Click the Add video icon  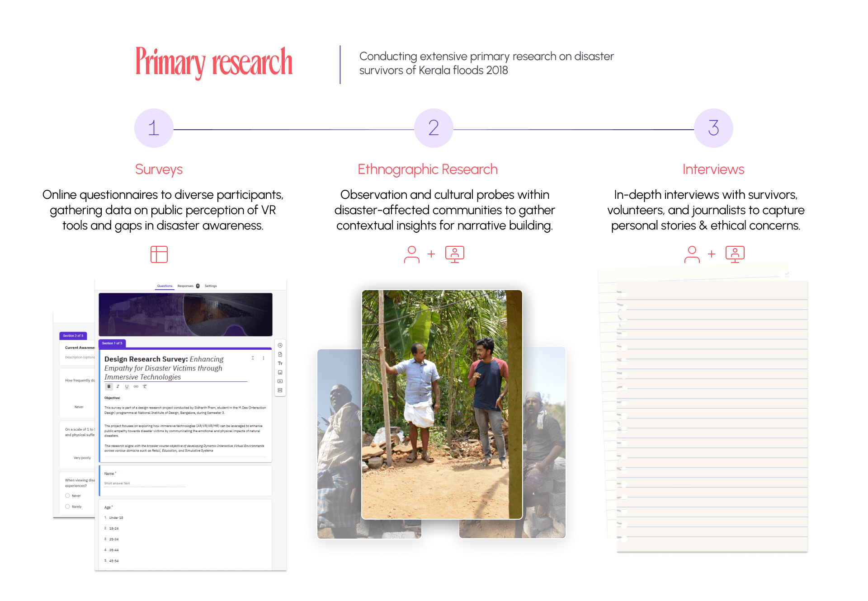280,381
